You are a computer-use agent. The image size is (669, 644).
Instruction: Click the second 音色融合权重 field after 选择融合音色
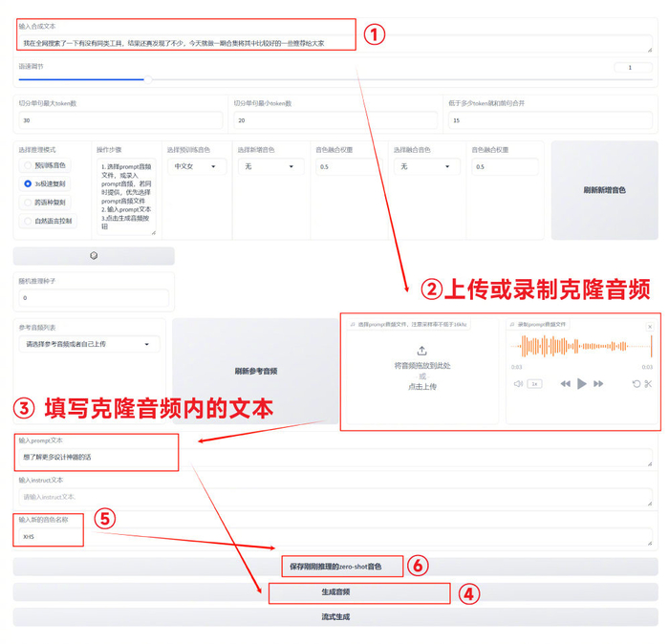point(506,167)
